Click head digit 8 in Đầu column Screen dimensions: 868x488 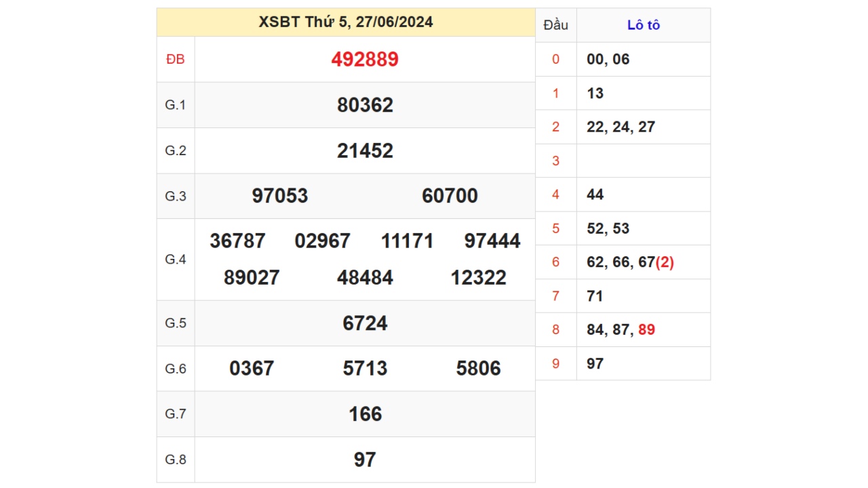(x=556, y=330)
